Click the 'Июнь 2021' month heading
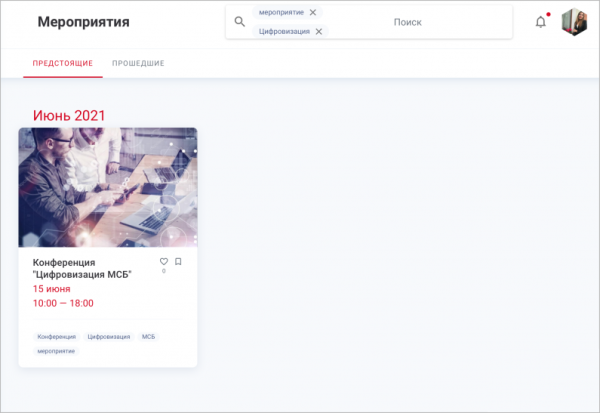Screen dimensions: 600x413 pyautogui.click(x=69, y=115)
